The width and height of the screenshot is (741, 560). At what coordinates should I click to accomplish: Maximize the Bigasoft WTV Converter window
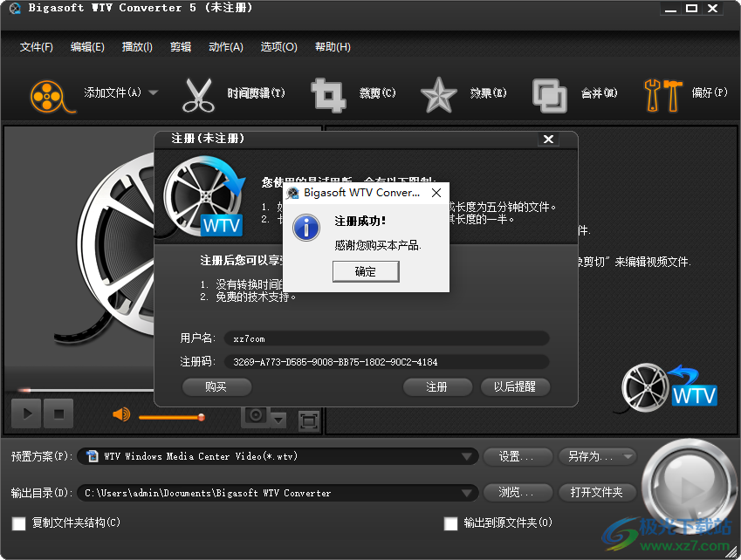click(x=692, y=9)
